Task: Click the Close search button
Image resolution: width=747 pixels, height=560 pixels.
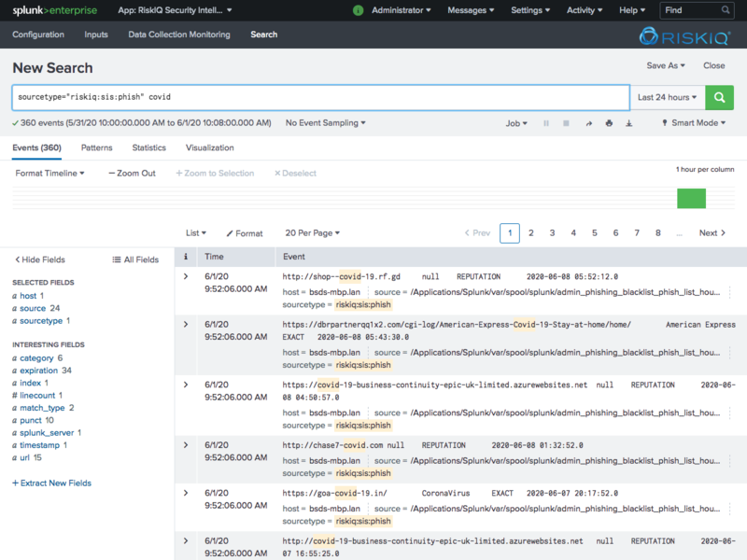Action: (713, 65)
